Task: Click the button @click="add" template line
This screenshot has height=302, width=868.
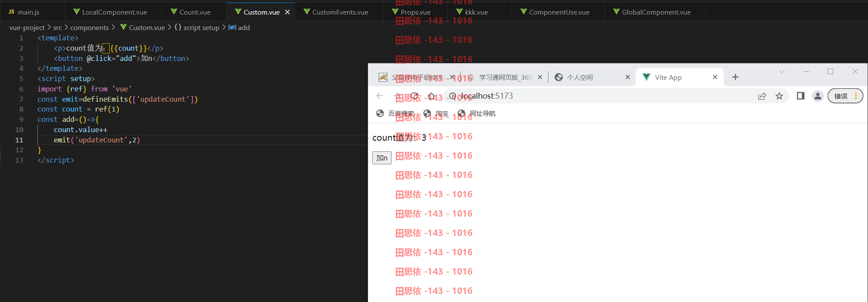Action: coord(121,58)
